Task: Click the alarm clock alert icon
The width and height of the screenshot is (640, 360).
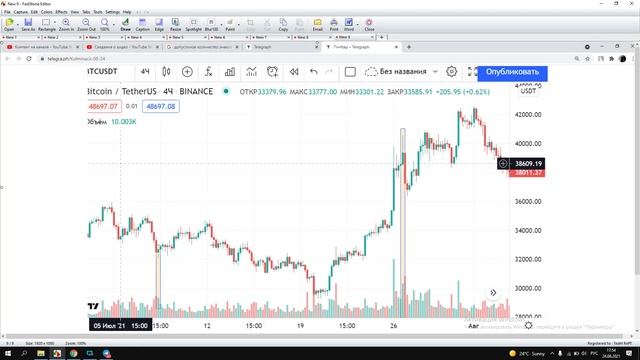Action: click(272, 72)
